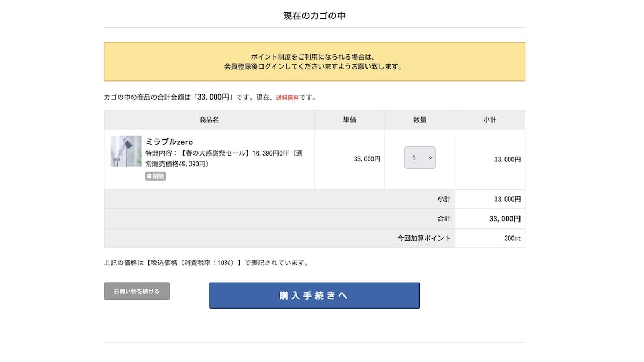
Task: Click the 商品名 column header
Action: pyautogui.click(x=209, y=120)
